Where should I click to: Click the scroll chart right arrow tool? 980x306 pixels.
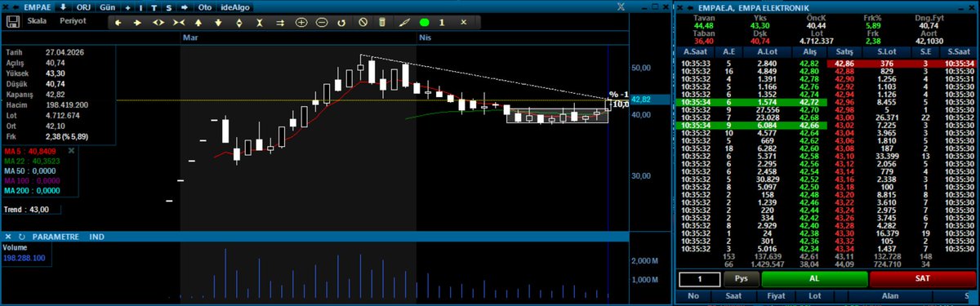point(138,22)
